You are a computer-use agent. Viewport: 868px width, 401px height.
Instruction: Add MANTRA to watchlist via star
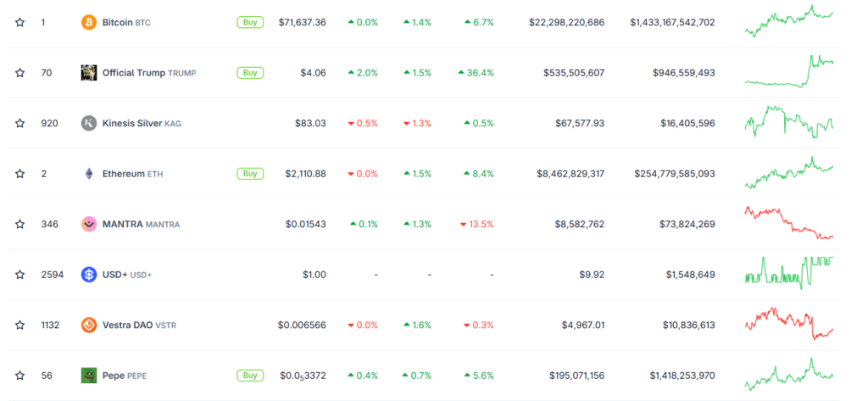click(19, 224)
